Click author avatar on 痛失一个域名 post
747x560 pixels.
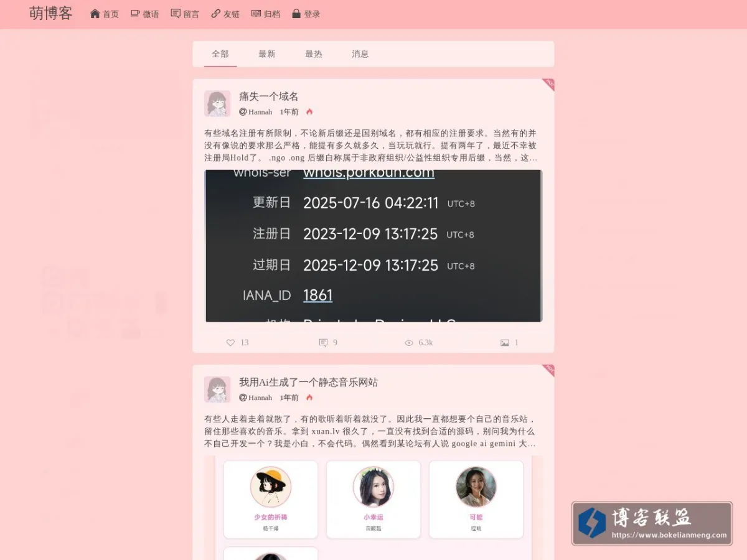(217, 104)
